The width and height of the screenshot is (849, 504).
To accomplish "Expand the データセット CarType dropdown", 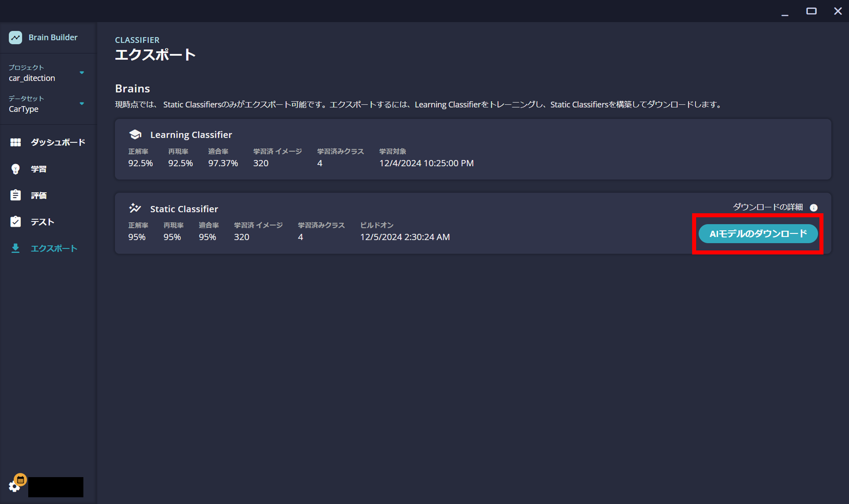I will 82,103.
